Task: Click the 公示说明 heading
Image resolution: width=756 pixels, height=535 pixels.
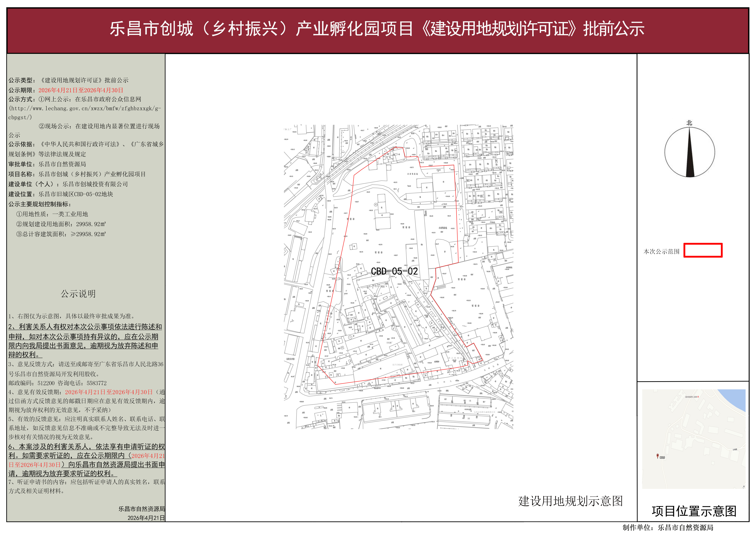Action: (x=78, y=294)
